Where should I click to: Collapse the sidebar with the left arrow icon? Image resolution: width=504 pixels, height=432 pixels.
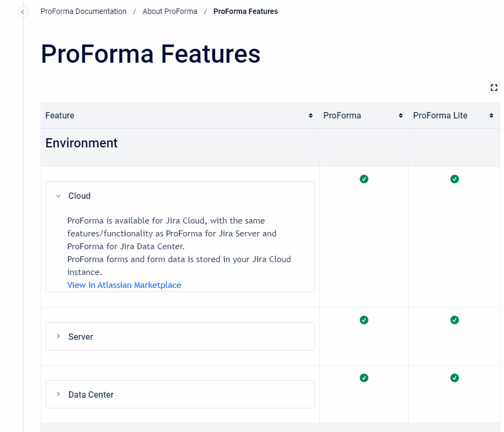[23, 12]
